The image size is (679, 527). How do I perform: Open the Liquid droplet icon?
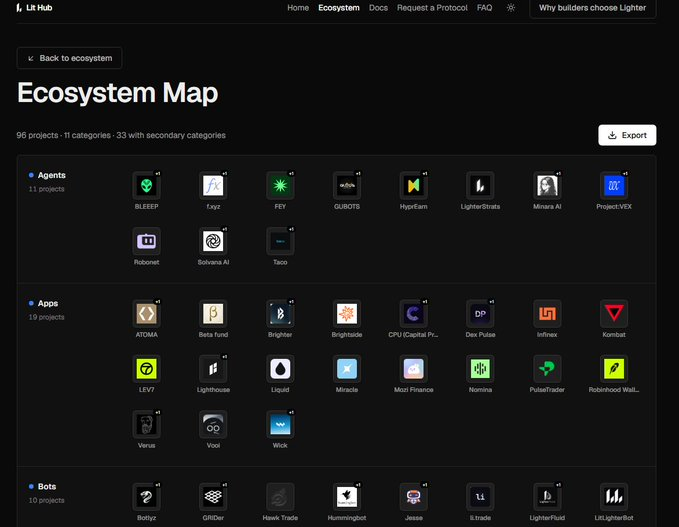(280, 369)
